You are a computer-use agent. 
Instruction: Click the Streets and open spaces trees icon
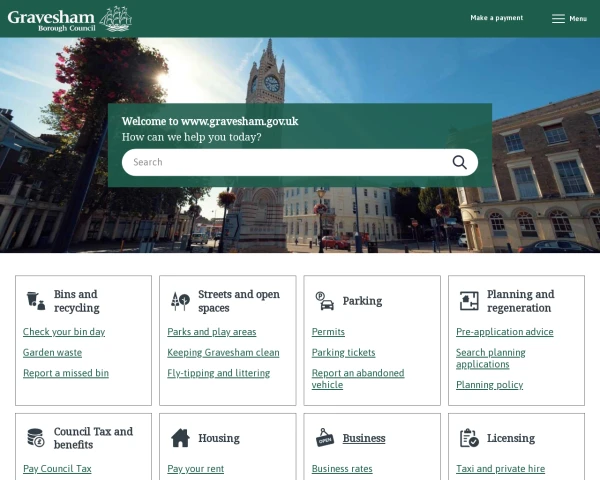pyautogui.click(x=180, y=301)
